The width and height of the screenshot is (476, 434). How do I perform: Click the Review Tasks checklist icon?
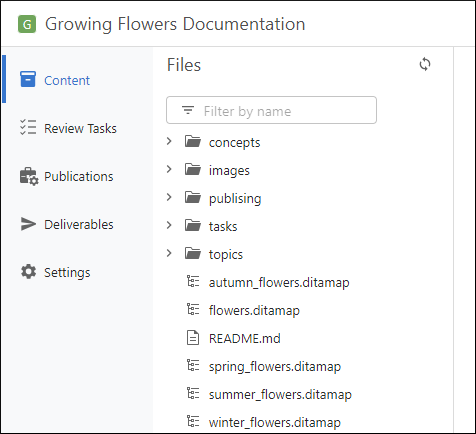(x=28, y=127)
